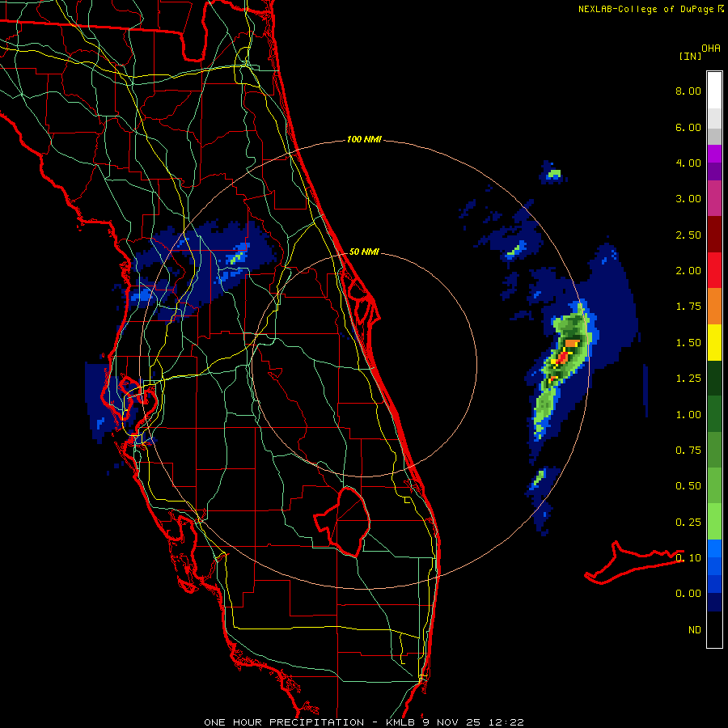
Task: Click the 2.00 legend value
Action: pos(688,271)
